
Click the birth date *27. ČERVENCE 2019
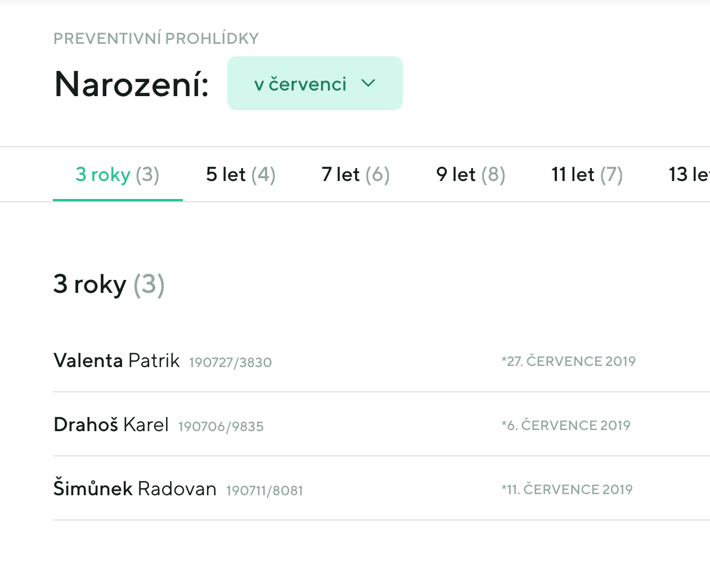tap(569, 361)
